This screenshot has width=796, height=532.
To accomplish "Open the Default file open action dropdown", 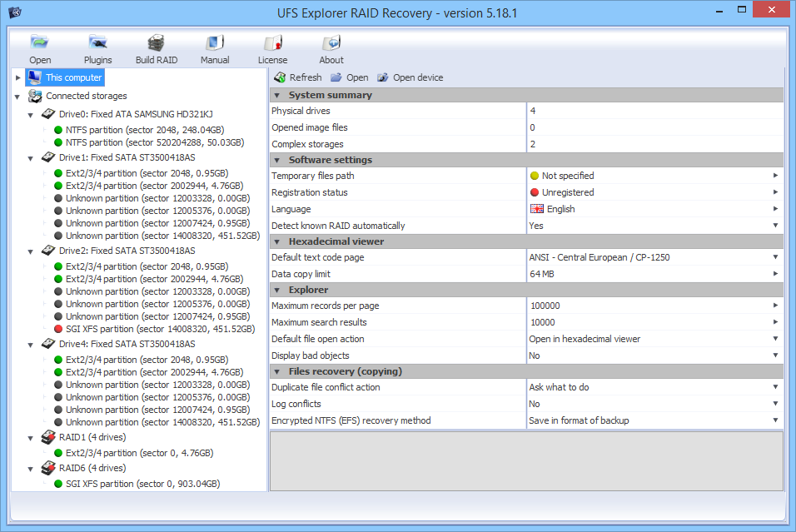I will pyautogui.click(x=775, y=339).
